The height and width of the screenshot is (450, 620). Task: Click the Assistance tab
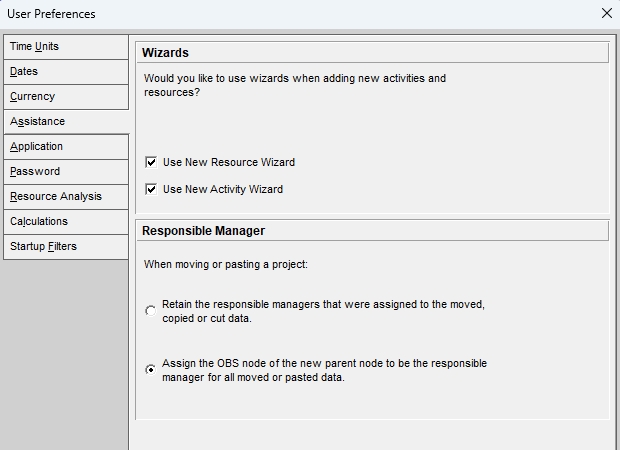coord(65,122)
